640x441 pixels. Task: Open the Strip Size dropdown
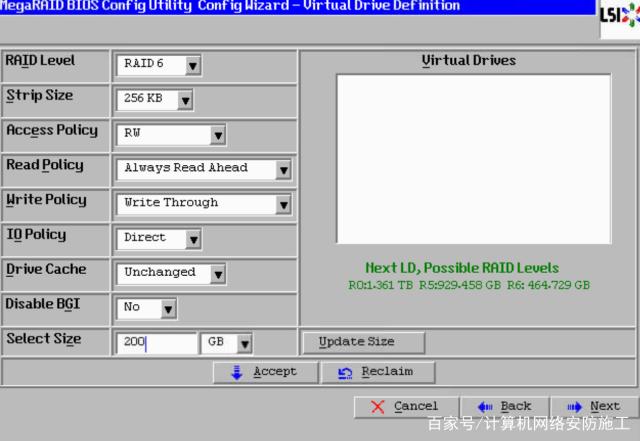coord(155,100)
